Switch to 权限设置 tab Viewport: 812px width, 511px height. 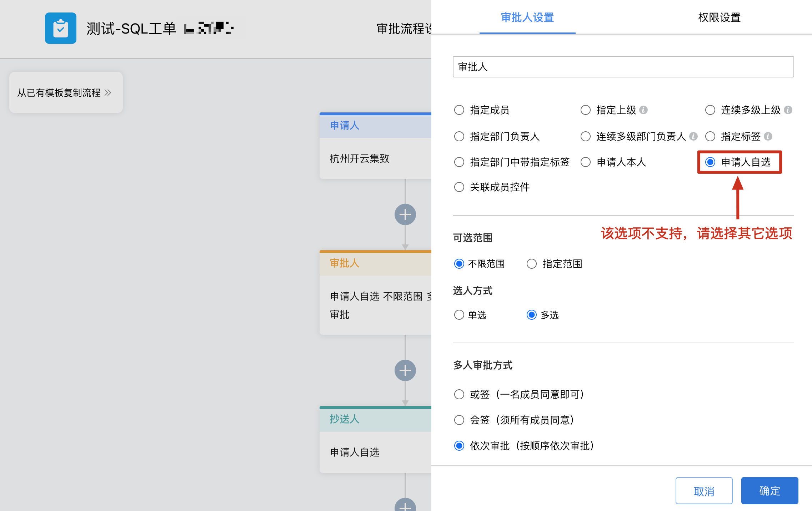719,17
